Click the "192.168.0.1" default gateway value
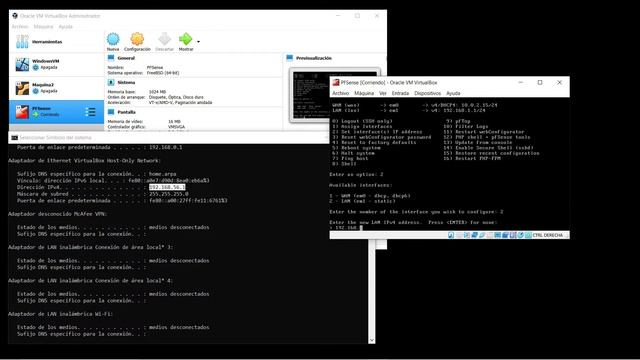This screenshot has width=640, height=360. click(x=165, y=147)
